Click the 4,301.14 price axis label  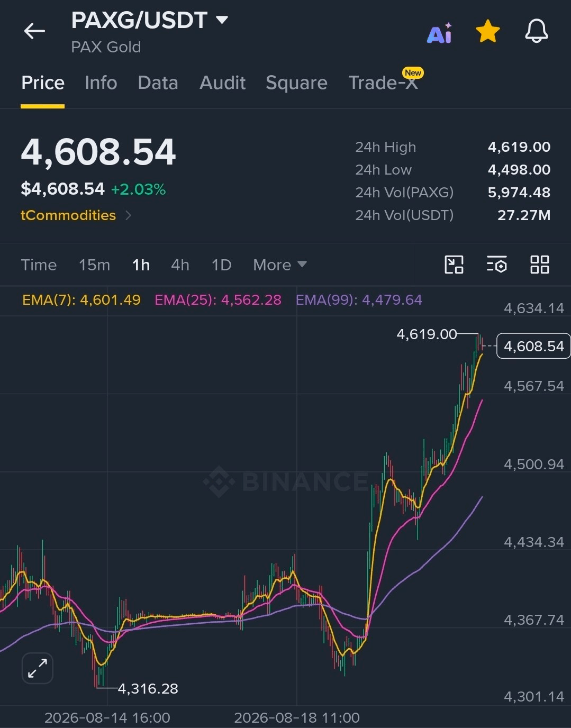[x=534, y=697]
